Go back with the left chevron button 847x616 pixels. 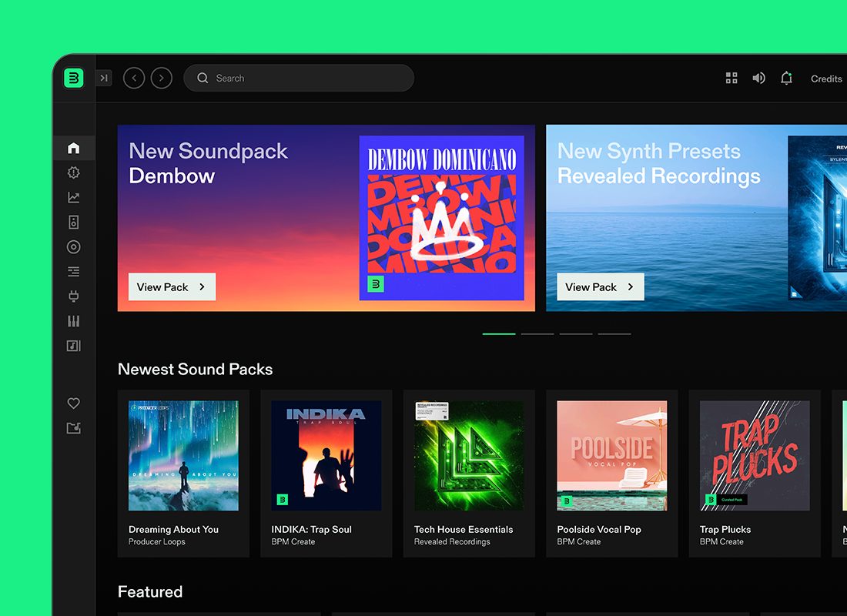[134, 78]
